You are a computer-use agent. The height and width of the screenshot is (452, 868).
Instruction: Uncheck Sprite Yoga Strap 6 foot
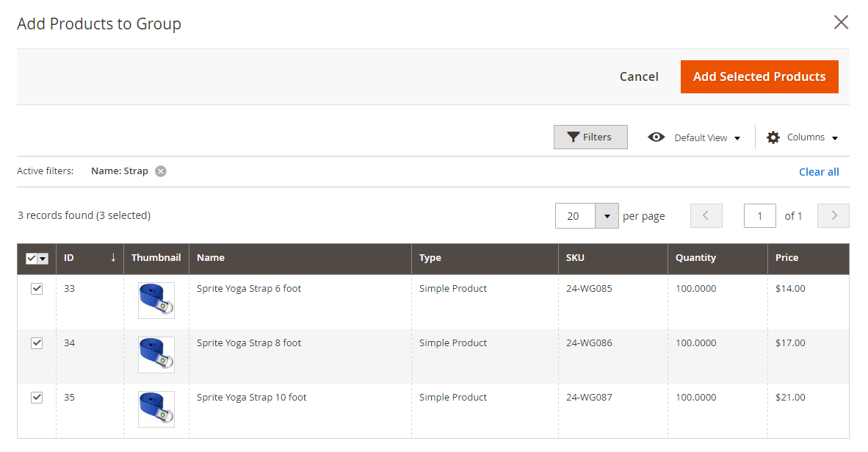point(37,288)
